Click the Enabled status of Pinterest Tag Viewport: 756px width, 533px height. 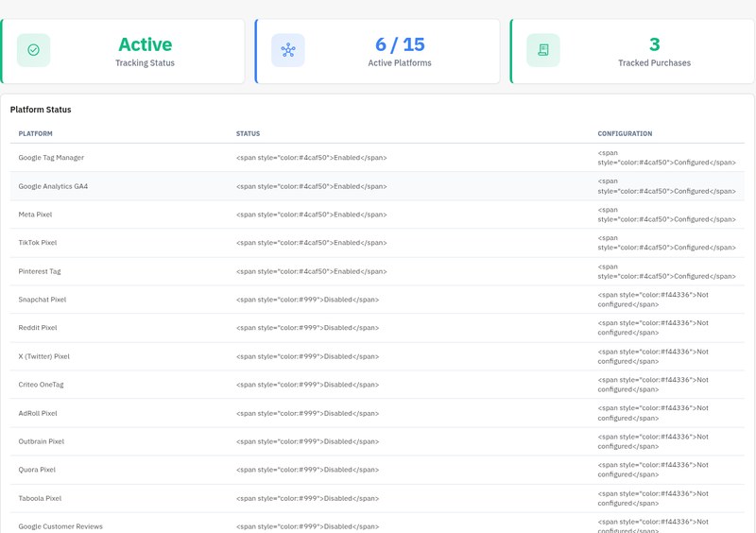312,271
